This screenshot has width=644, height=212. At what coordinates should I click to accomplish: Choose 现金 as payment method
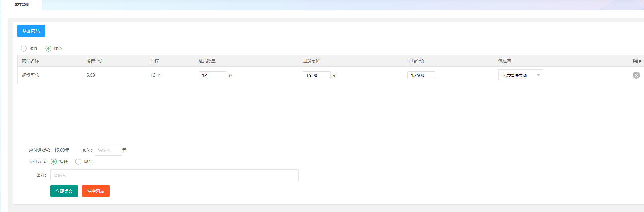78,162
